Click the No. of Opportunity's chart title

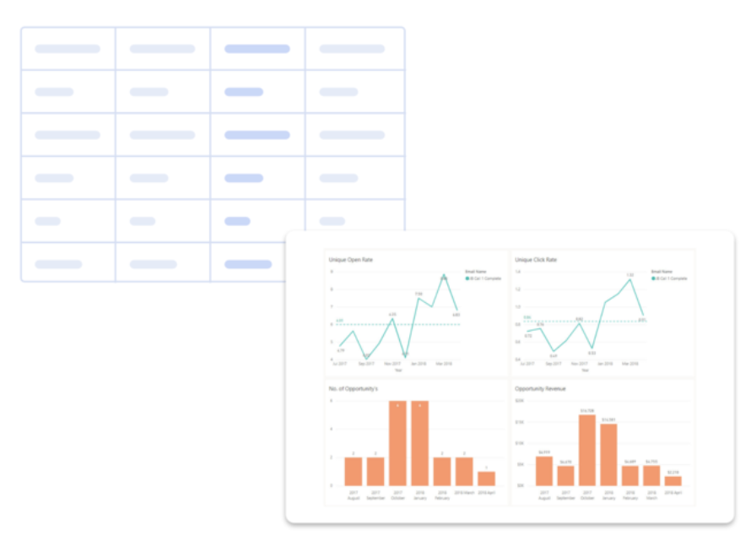pyautogui.click(x=354, y=389)
